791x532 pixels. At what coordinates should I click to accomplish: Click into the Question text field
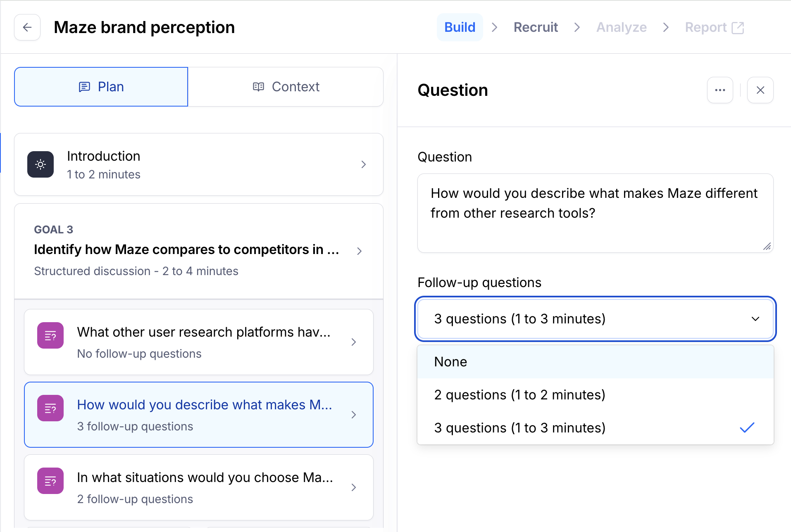(595, 213)
